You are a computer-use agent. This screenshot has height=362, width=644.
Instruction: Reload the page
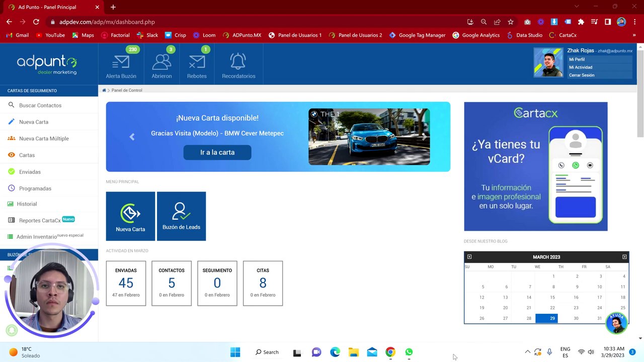(36, 22)
